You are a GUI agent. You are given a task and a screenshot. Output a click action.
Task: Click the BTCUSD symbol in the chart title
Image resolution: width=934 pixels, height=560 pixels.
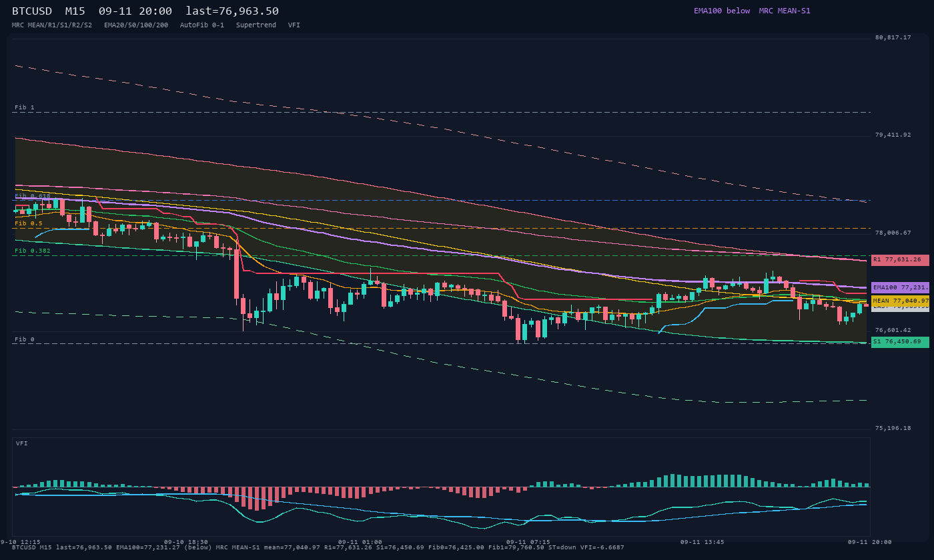tap(32, 11)
